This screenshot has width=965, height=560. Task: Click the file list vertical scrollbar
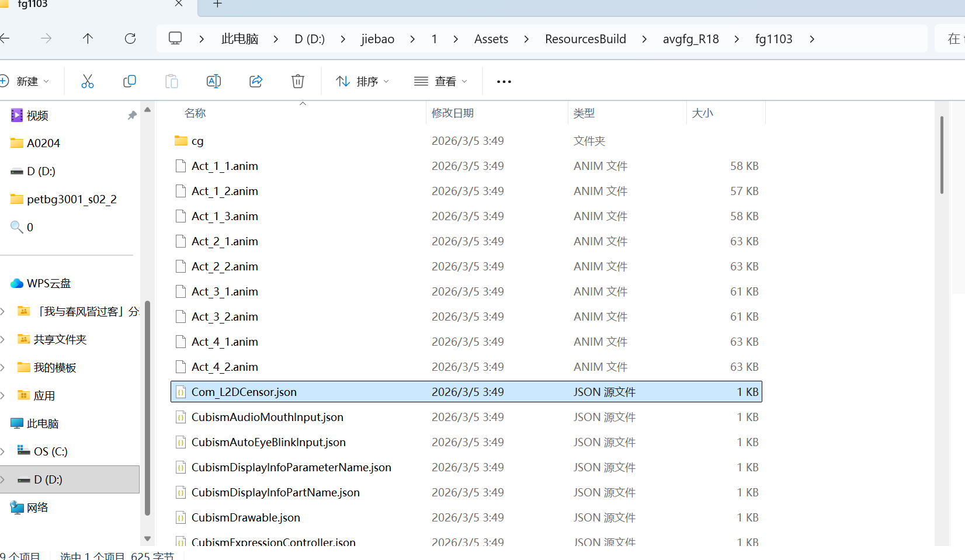click(942, 155)
